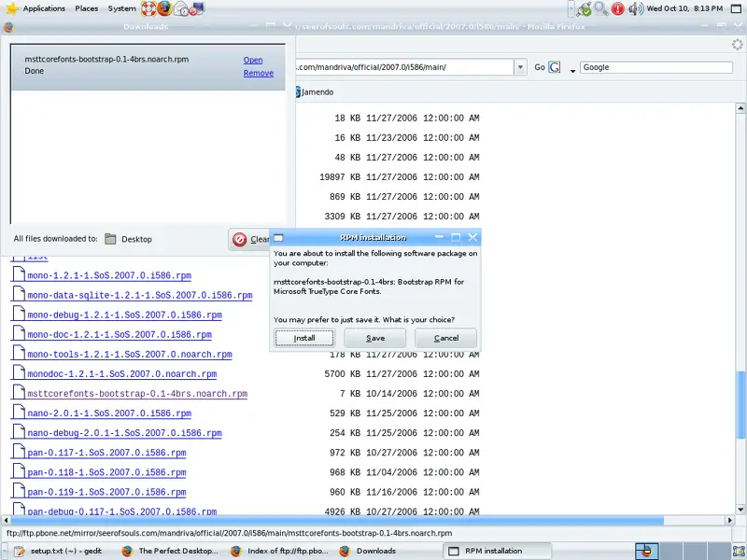747x560 pixels.
Task: Open the mail client launcher in top panel
Action: coord(180,8)
